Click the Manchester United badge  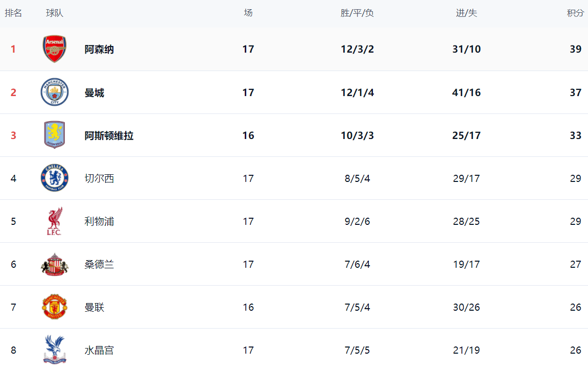point(54,307)
